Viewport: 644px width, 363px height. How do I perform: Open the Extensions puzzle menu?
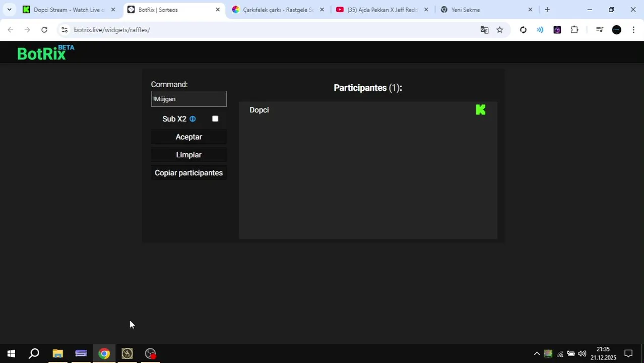point(574,30)
